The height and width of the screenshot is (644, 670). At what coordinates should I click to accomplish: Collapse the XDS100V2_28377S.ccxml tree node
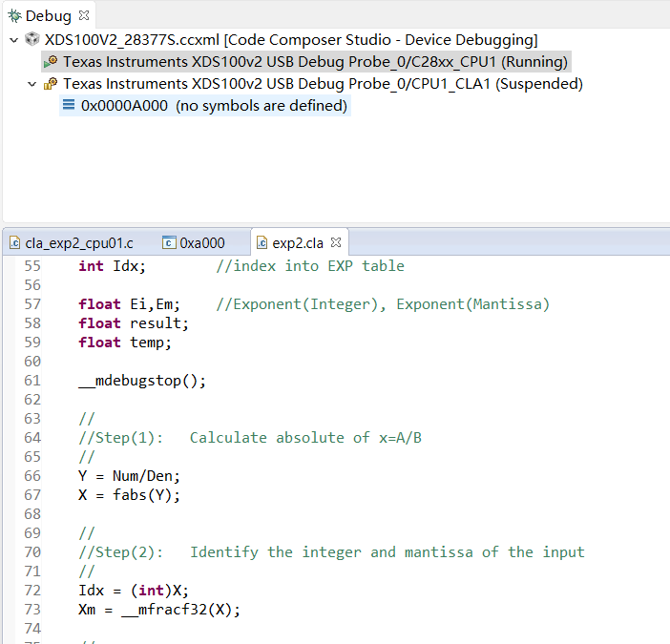(12, 40)
